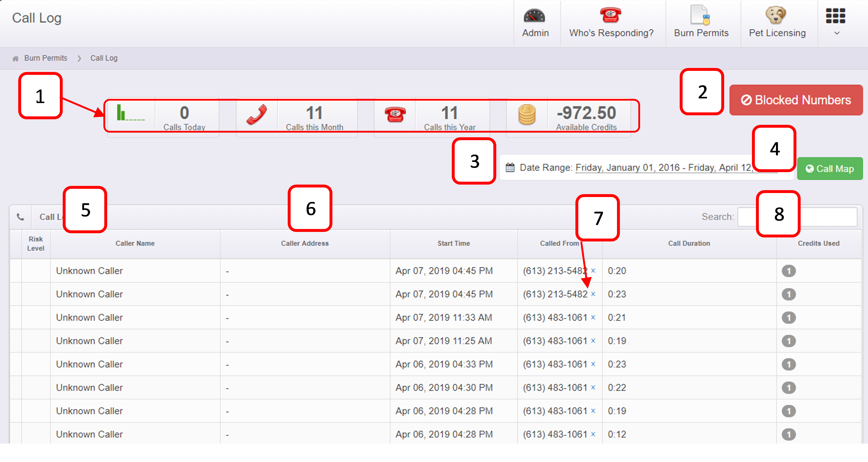868x462 pixels.
Task: Open the Admin gauge icon
Action: coord(535,16)
